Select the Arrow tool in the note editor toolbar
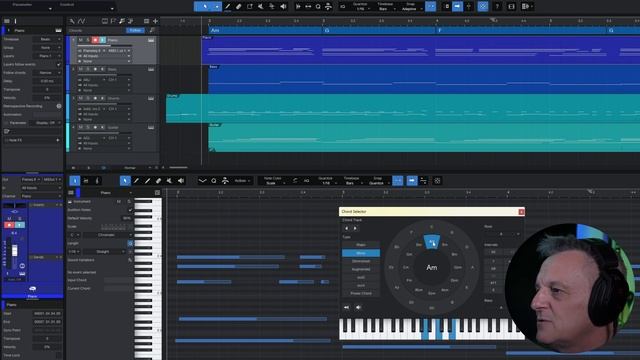The image size is (640, 360). pos(125,181)
